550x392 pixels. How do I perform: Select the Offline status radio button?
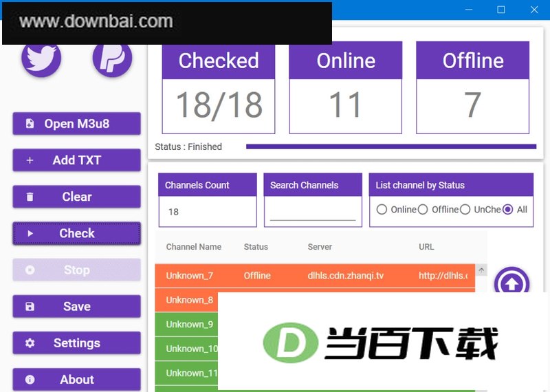pyautogui.click(x=423, y=210)
